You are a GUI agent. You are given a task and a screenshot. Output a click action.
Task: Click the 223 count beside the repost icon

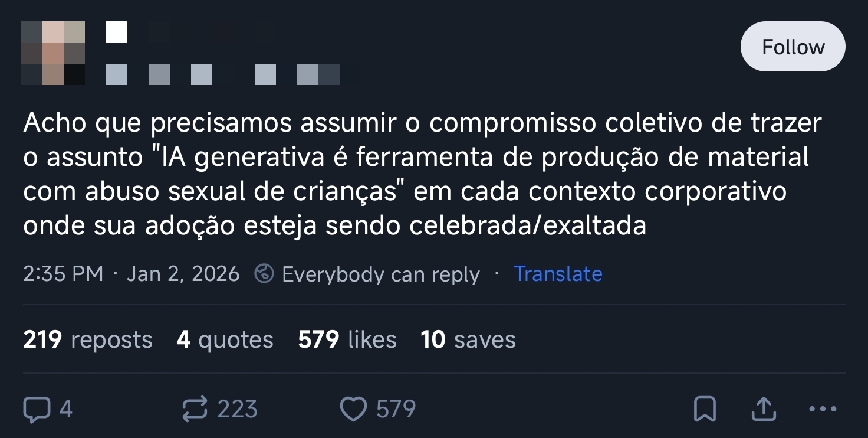click(x=237, y=409)
